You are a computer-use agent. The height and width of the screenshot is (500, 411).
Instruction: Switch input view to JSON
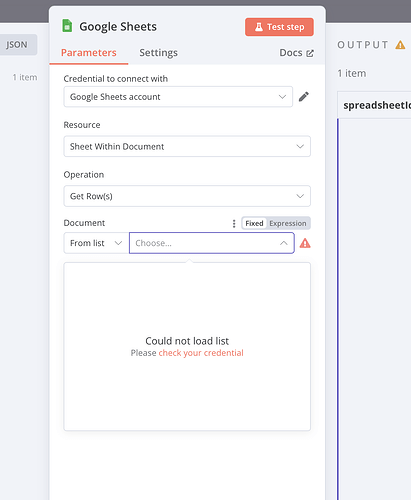[17, 45]
